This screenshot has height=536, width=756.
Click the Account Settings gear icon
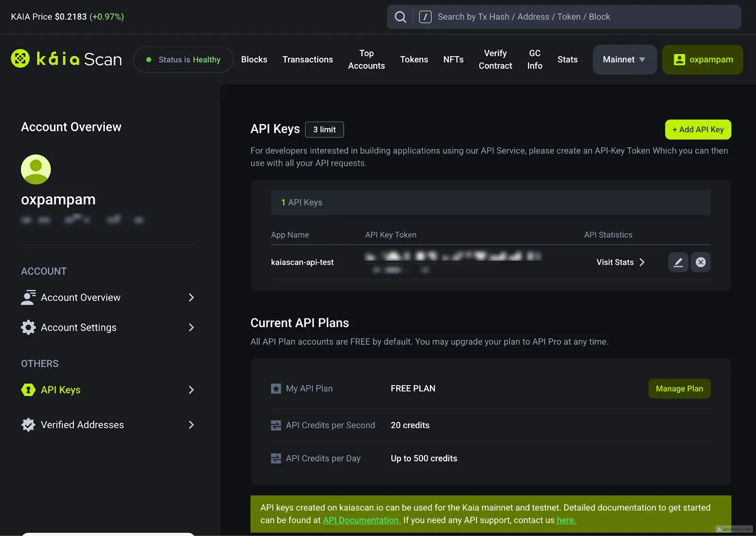28,328
